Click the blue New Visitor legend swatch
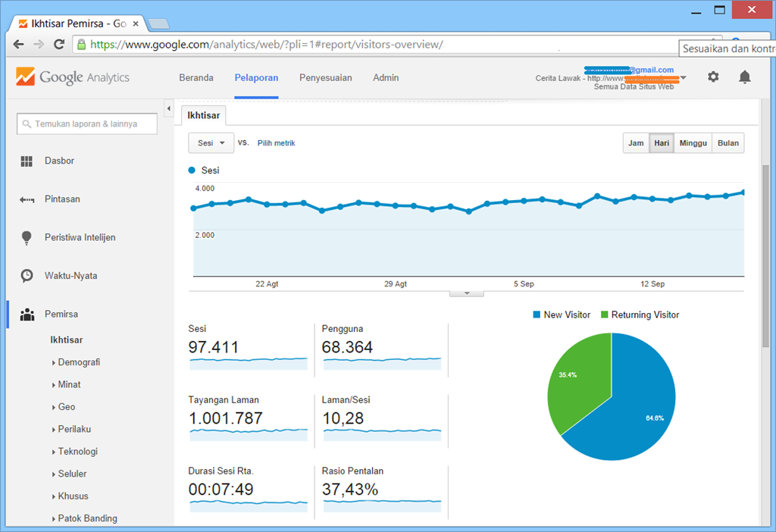This screenshot has width=776, height=532. (537, 315)
